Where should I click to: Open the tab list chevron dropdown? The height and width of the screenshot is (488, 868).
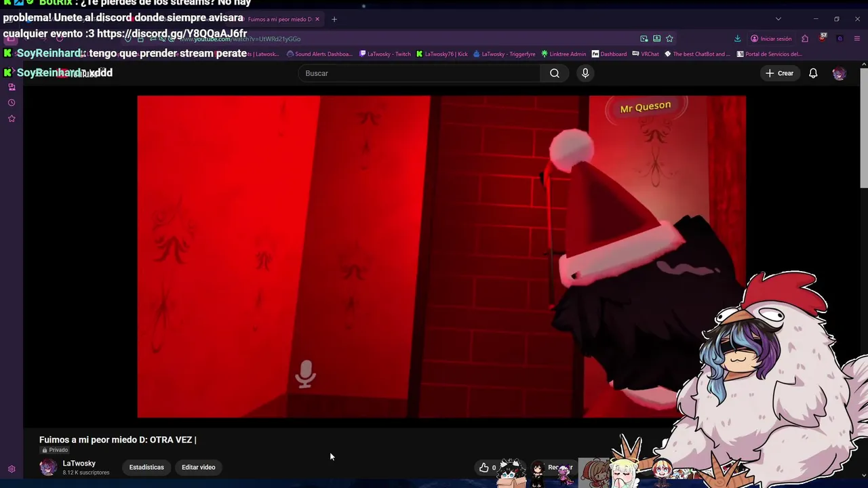coord(778,19)
